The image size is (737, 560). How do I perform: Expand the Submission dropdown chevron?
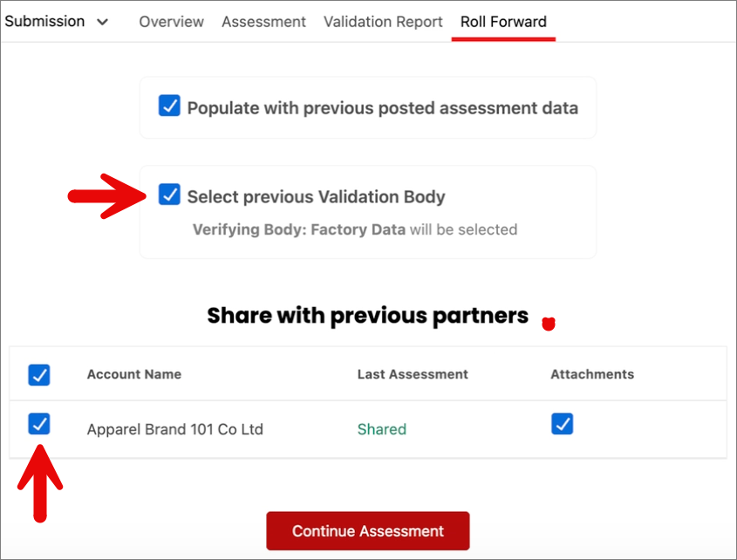click(x=102, y=22)
